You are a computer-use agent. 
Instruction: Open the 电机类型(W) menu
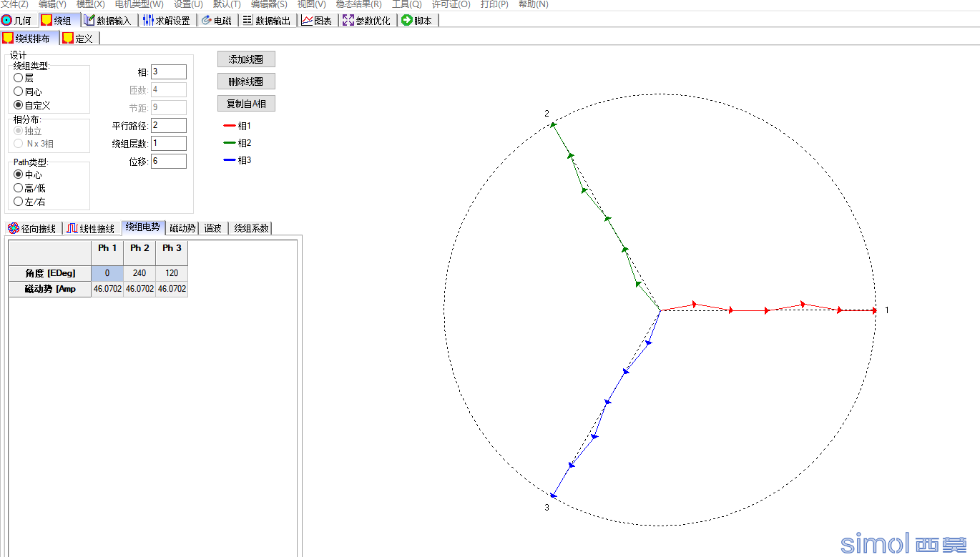139,4
